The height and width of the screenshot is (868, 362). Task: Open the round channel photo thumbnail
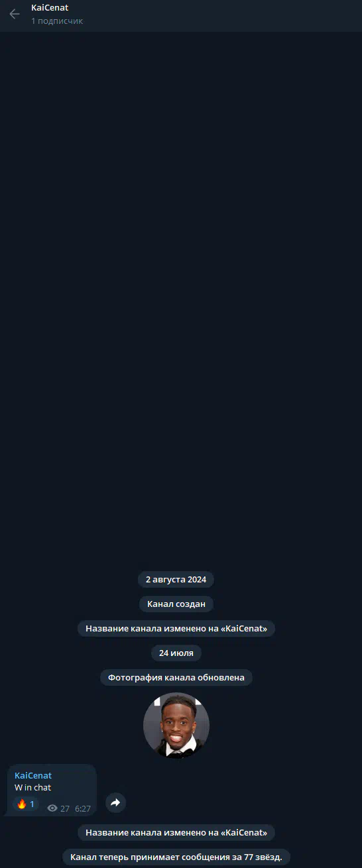point(176,726)
